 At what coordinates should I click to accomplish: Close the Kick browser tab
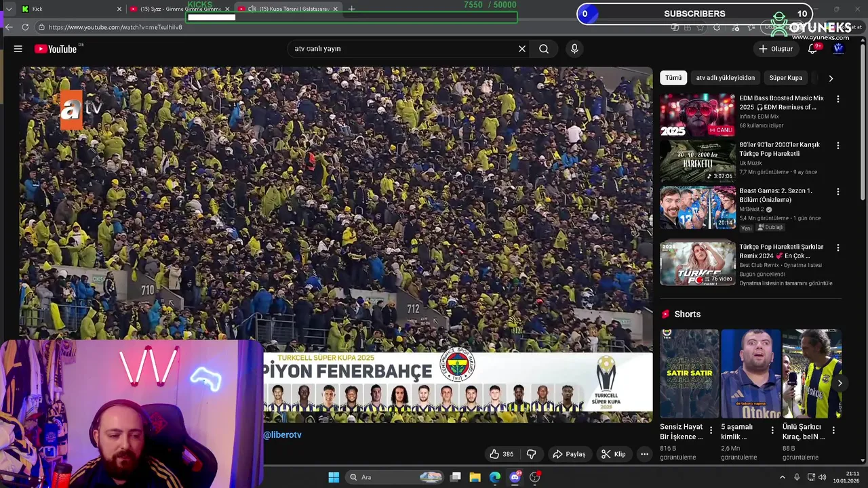(x=119, y=9)
